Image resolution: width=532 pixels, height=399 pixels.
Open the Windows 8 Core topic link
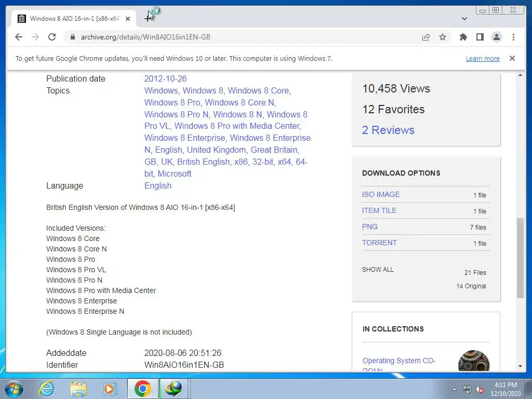[x=259, y=90]
